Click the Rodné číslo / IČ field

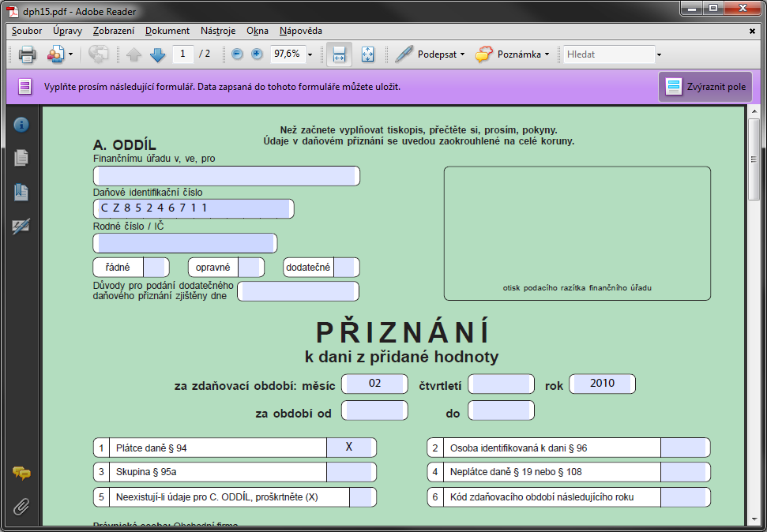185,243
